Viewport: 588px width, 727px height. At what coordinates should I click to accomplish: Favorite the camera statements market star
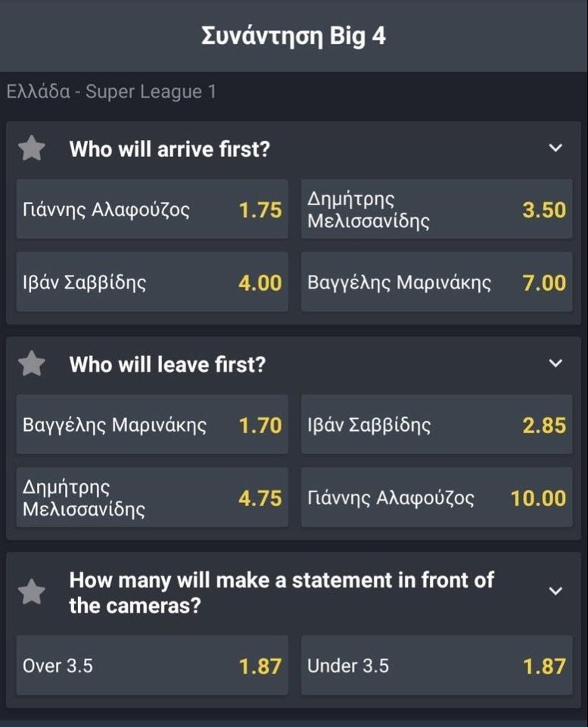[32, 592]
